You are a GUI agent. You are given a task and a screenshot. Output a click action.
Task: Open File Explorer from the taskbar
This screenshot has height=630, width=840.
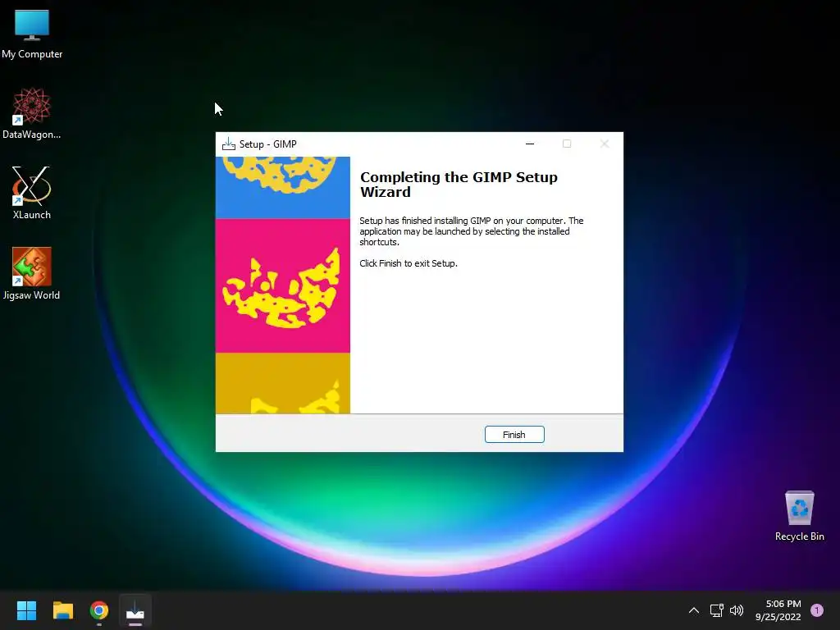click(x=62, y=610)
